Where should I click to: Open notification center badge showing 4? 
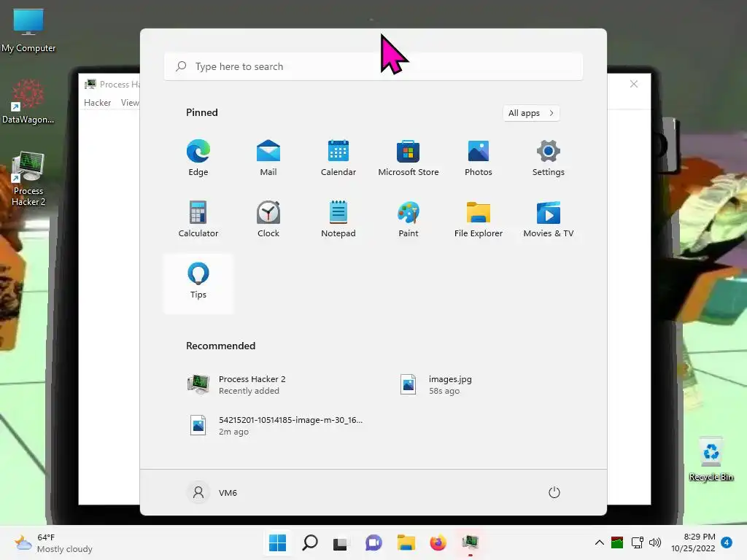(x=727, y=542)
